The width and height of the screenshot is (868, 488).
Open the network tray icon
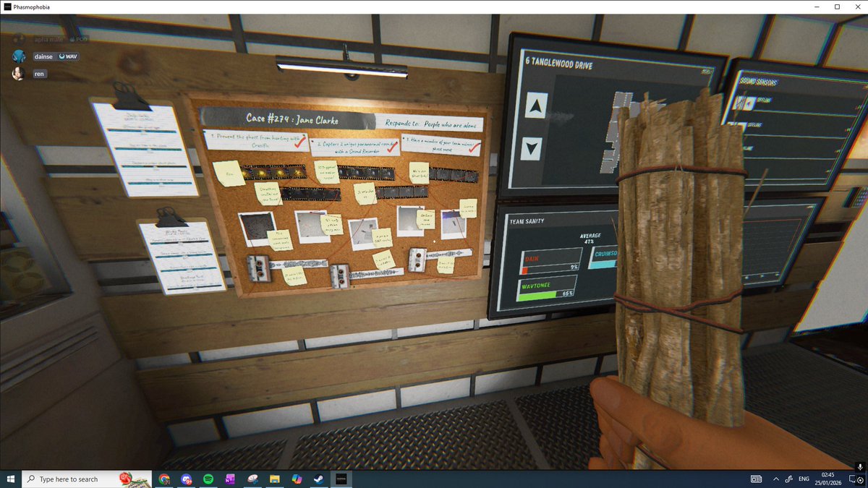(x=788, y=479)
